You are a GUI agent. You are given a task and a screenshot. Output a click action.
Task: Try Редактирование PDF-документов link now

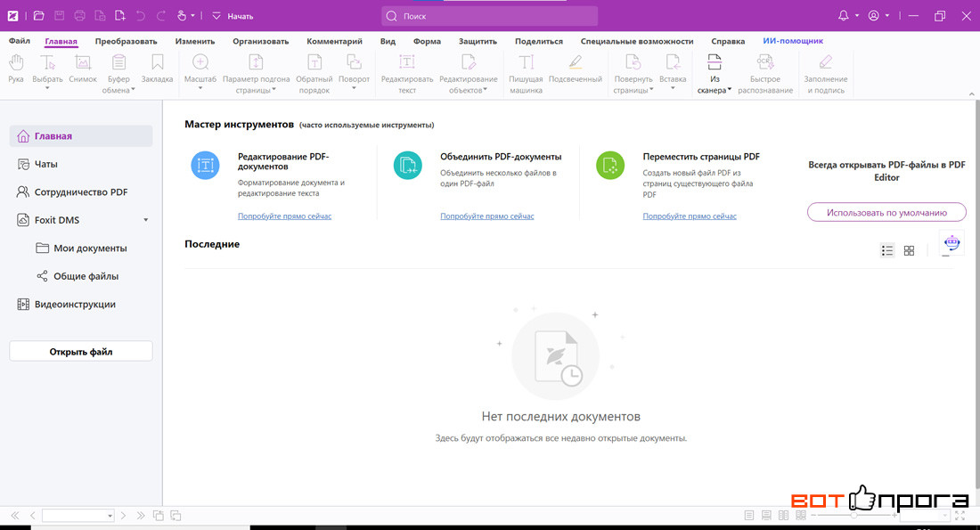point(284,216)
